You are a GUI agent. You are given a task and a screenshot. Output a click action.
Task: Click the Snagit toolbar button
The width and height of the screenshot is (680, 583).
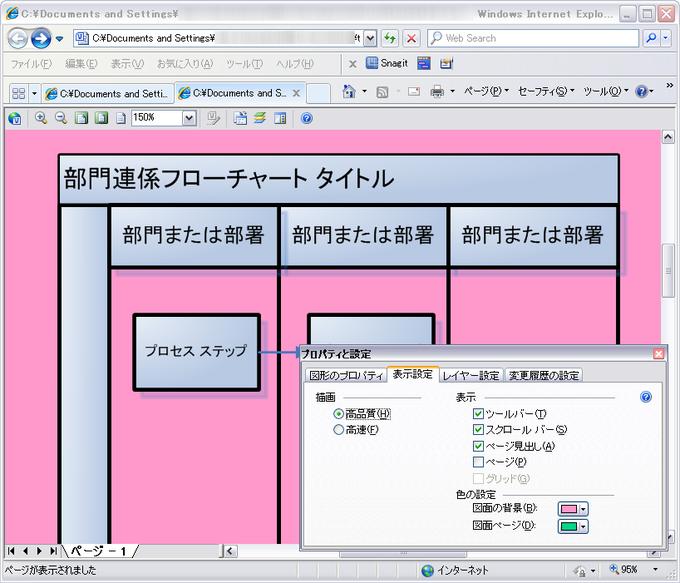[x=387, y=63]
